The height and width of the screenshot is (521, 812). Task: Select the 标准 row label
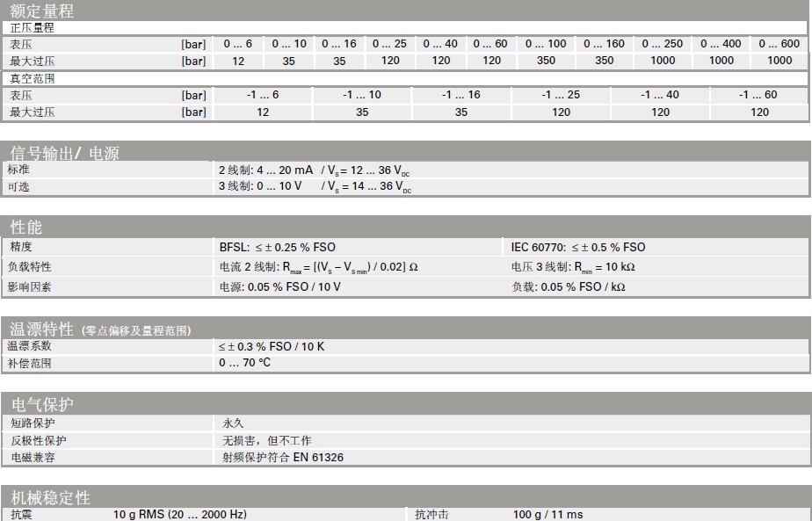(18, 170)
